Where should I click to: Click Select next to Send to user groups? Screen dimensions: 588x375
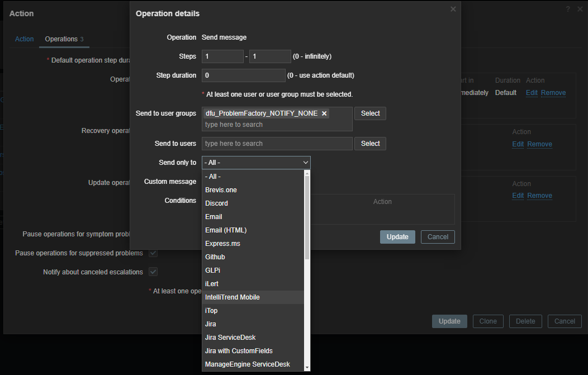click(370, 113)
